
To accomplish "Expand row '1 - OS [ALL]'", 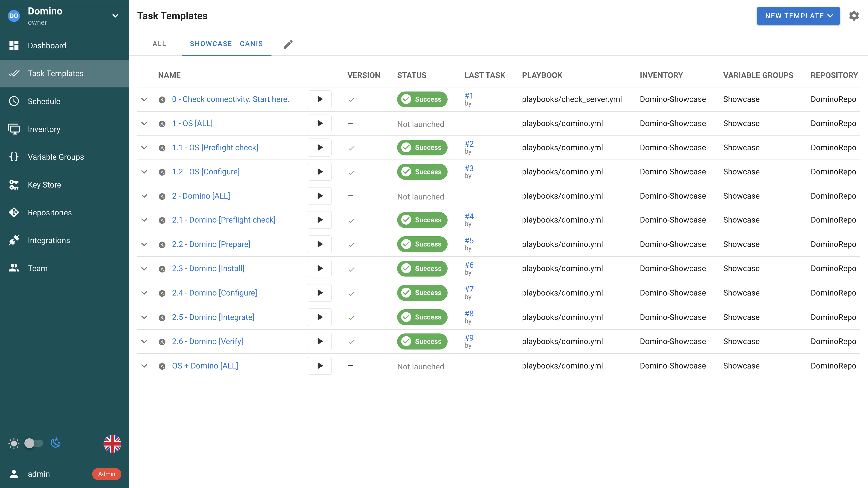I will 144,124.
